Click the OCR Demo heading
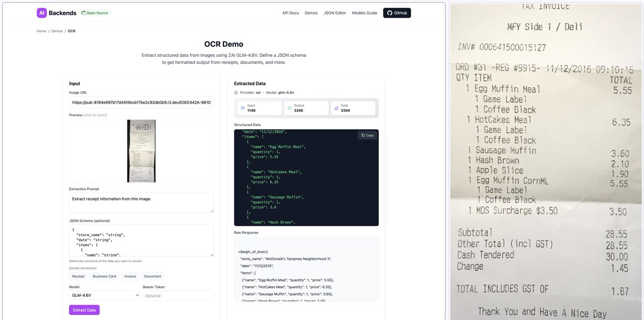The image size is (644, 320). click(x=224, y=44)
